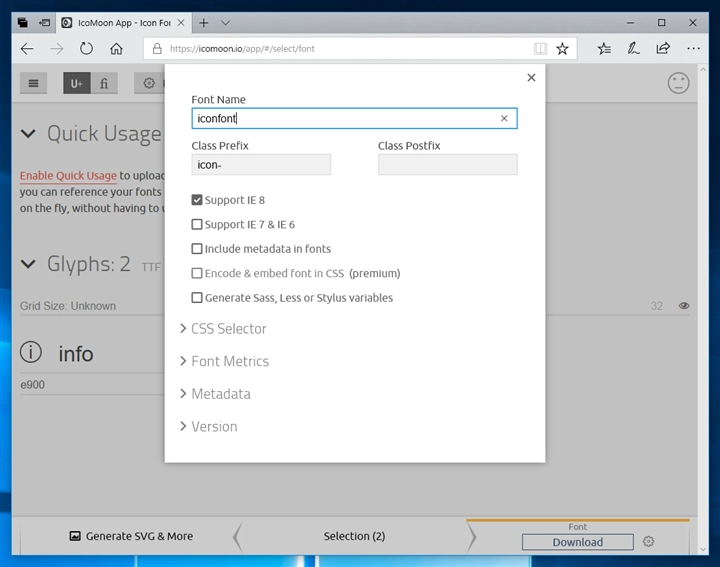Image resolution: width=720 pixels, height=567 pixels.
Task: Click Enable Quick Usage link
Action: click(x=68, y=175)
